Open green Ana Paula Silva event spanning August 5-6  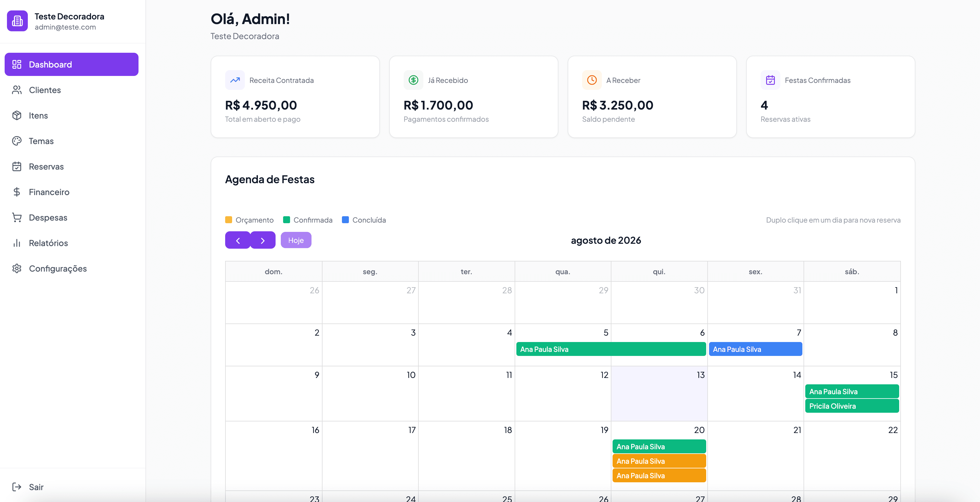point(611,349)
